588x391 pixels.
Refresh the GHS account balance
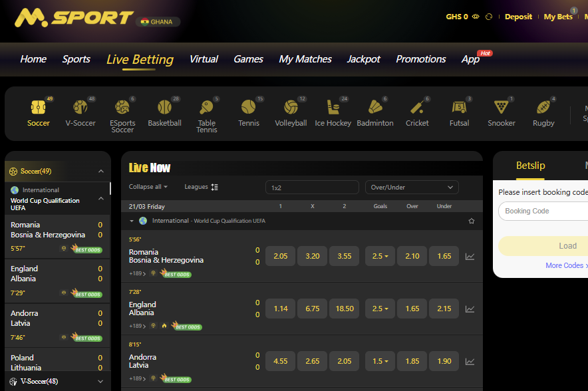[490, 17]
